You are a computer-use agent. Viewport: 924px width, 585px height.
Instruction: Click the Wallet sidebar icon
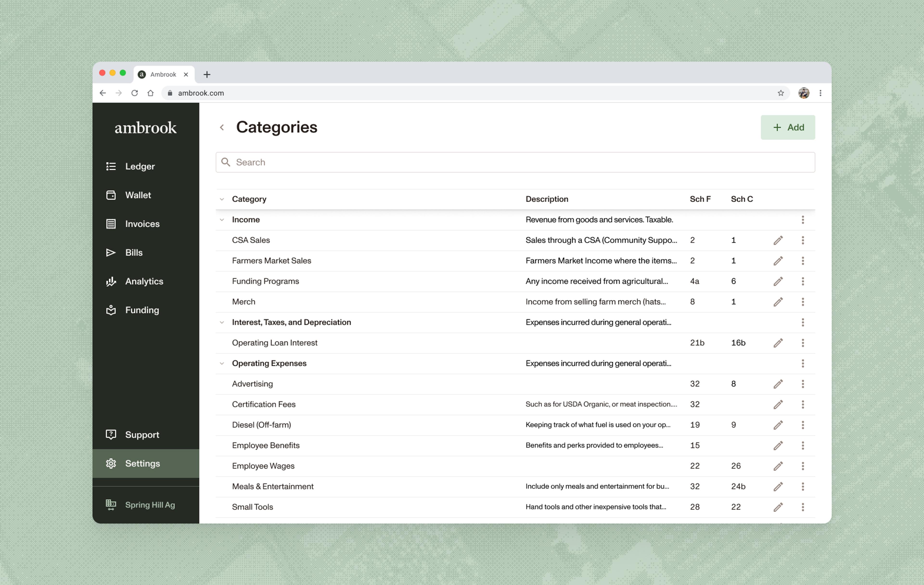[x=111, y=195]
